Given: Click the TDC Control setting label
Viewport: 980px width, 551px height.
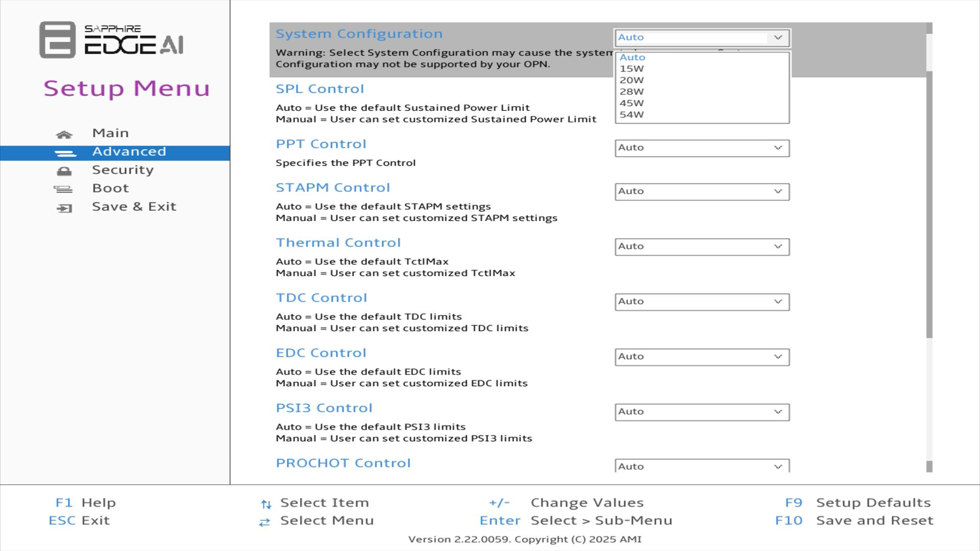Looking at the screenshot, I should pyautogui.click(x=321, y=298).
